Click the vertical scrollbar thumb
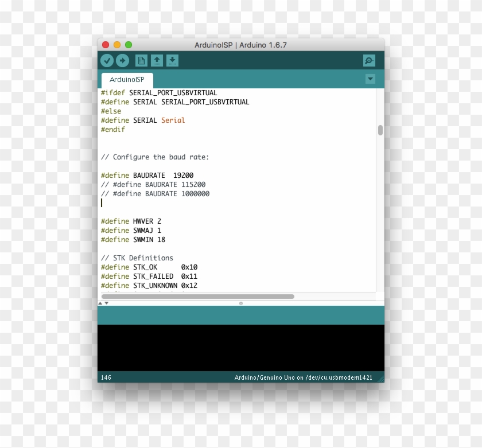 point(380,130)
